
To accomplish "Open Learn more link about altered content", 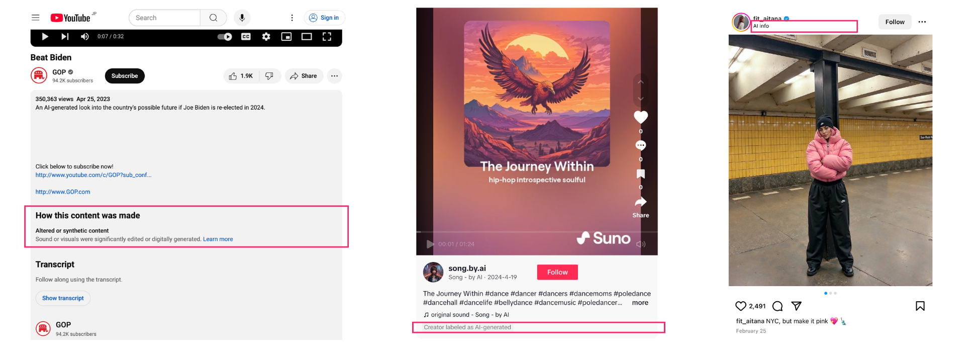I will 218,239.
